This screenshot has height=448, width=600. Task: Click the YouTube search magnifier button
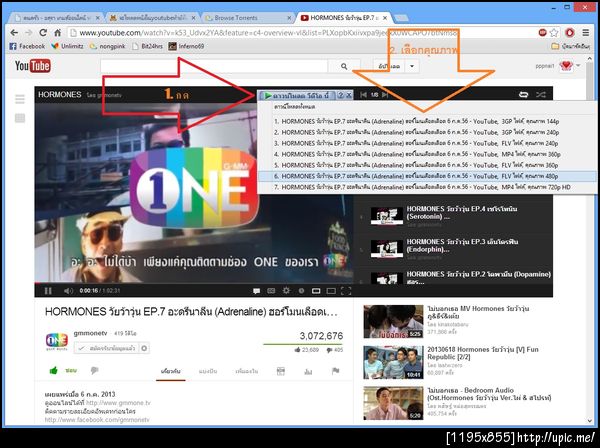344,66
